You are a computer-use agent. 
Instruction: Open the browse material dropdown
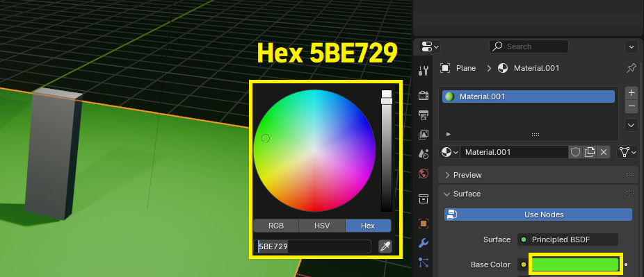click(x=449, y=153)
